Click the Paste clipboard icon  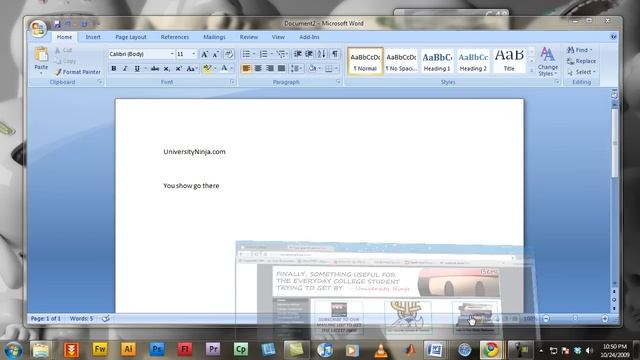click(41, 55)
